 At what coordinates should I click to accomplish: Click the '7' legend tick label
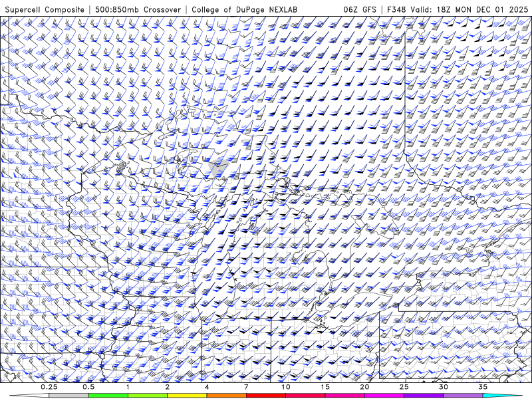click(246, 387)
